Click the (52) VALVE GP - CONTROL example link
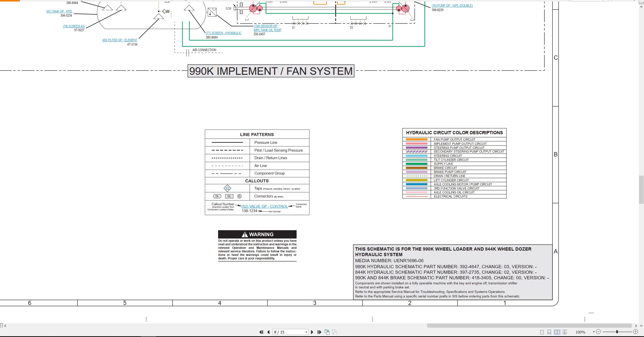The height and width of the screenshot is (337, 644). click(x=265, y=206)
